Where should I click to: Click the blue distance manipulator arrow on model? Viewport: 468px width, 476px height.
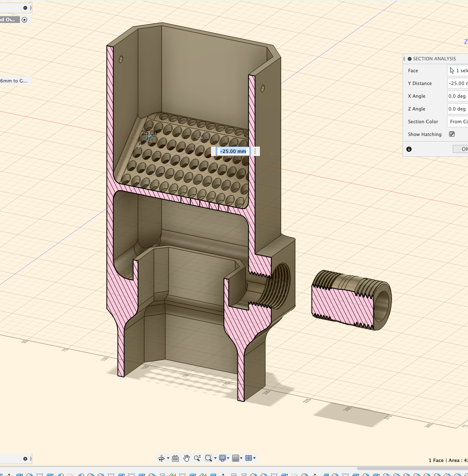(149, 139)
